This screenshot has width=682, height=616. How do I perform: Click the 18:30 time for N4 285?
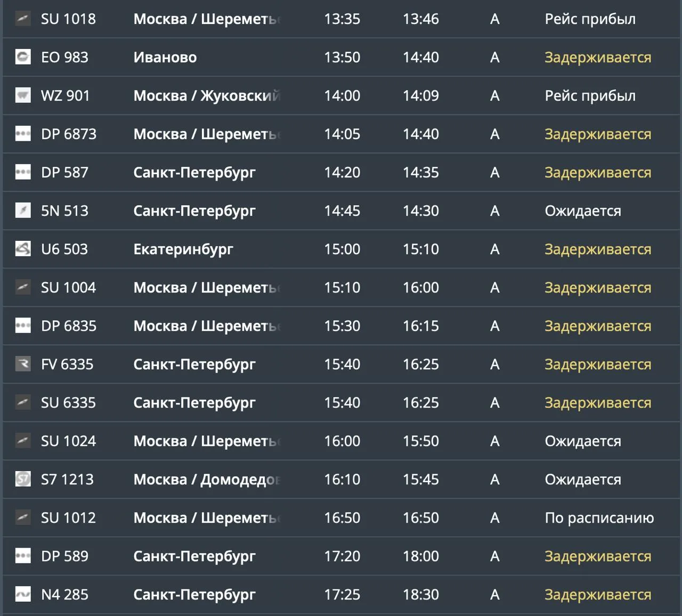point(421,594)
